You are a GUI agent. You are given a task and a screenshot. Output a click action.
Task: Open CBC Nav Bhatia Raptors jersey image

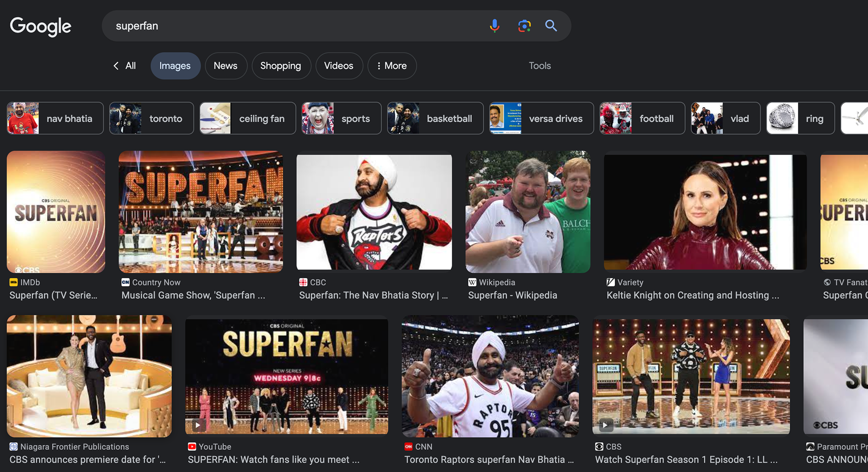[x=374, y=212]
